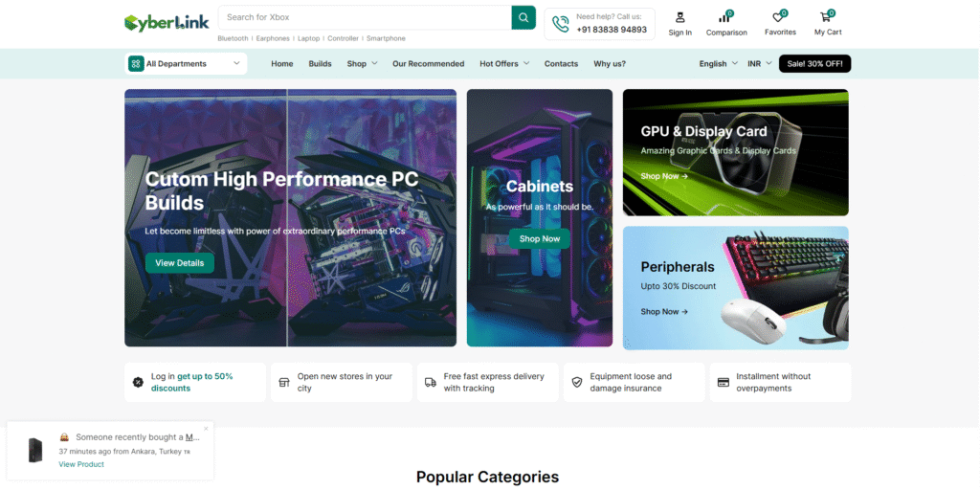
Task: Open the INR currency dropdown
Action: tap(760, 64)
